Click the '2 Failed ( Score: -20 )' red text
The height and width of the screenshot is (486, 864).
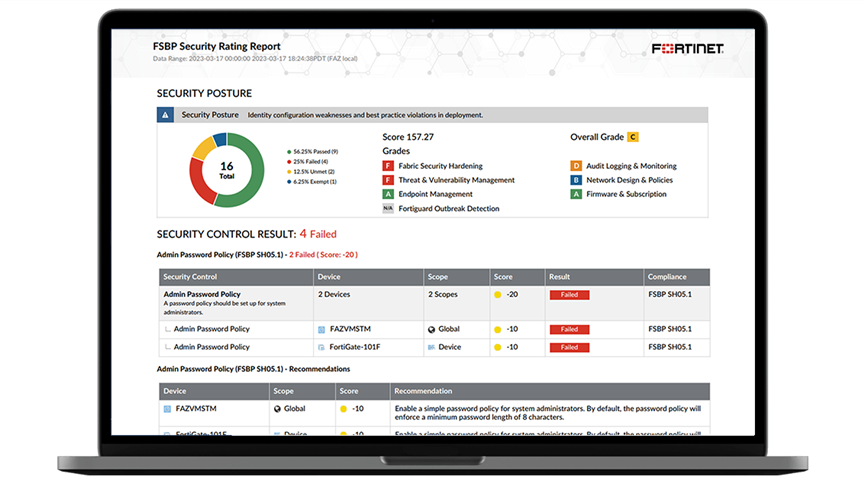[323, 255]
